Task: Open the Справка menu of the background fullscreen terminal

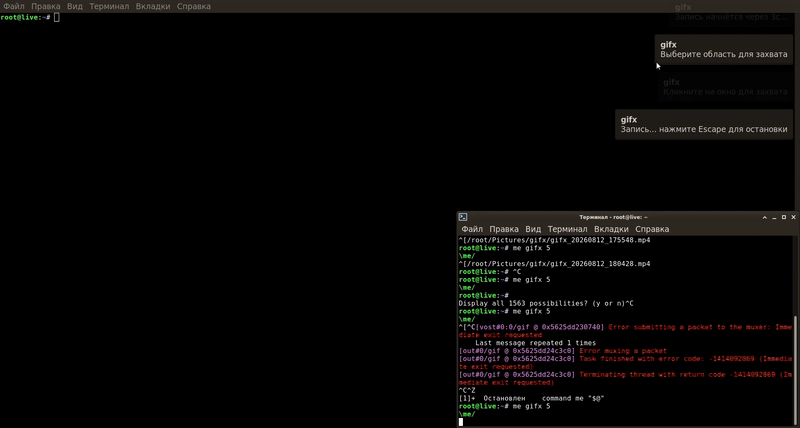Action: 194,6
